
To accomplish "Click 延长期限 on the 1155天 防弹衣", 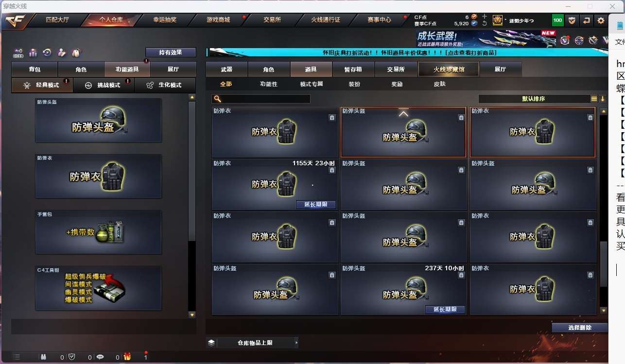I will click(x=316, y=205).
